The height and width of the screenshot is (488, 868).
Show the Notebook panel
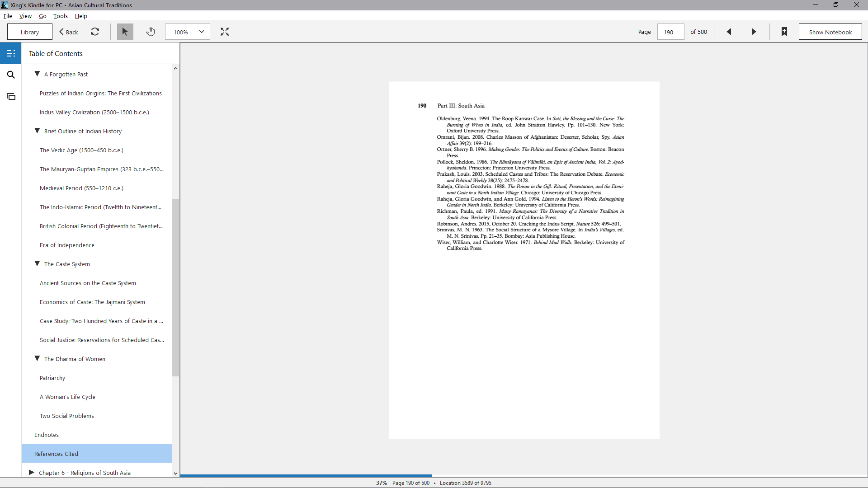coord(830,32)
